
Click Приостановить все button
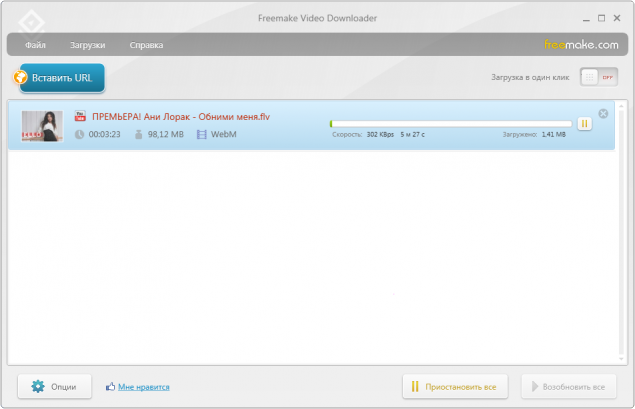455,387
